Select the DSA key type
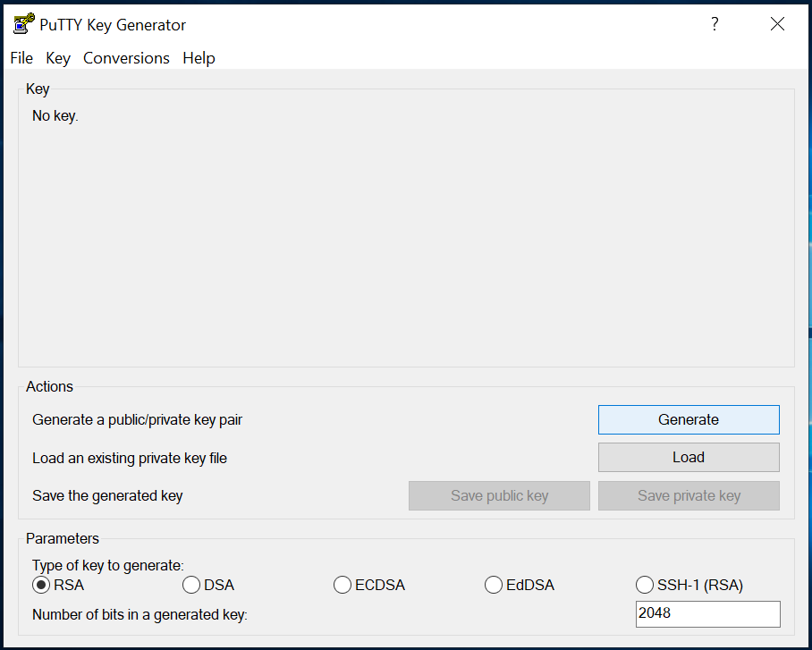This screenshot has height=650, width=812. point(208,585)
